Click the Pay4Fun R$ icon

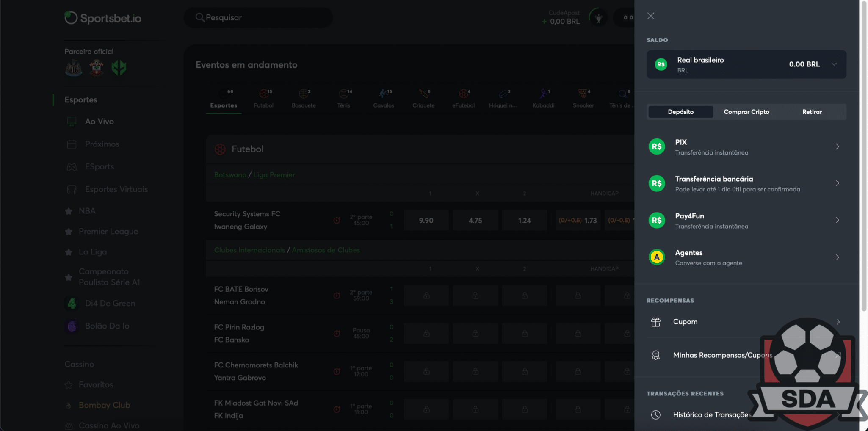click(x=657, y=220)
